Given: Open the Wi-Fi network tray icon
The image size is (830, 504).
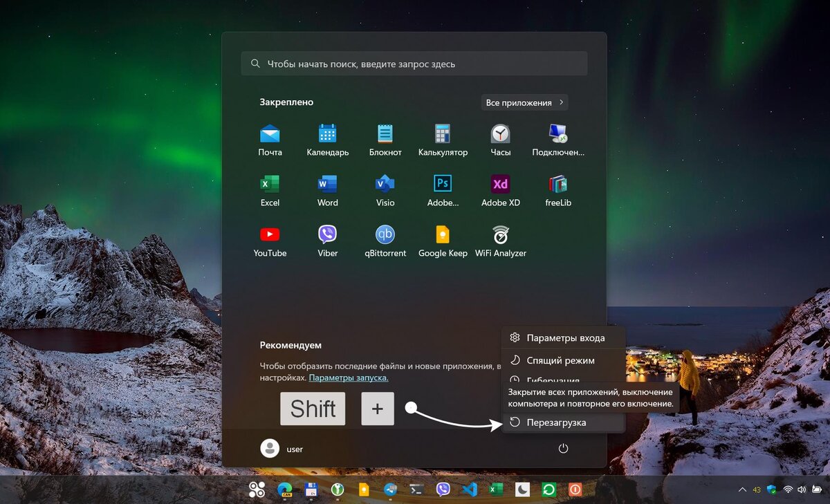Looking at the screenshot, I should (787, 489).
